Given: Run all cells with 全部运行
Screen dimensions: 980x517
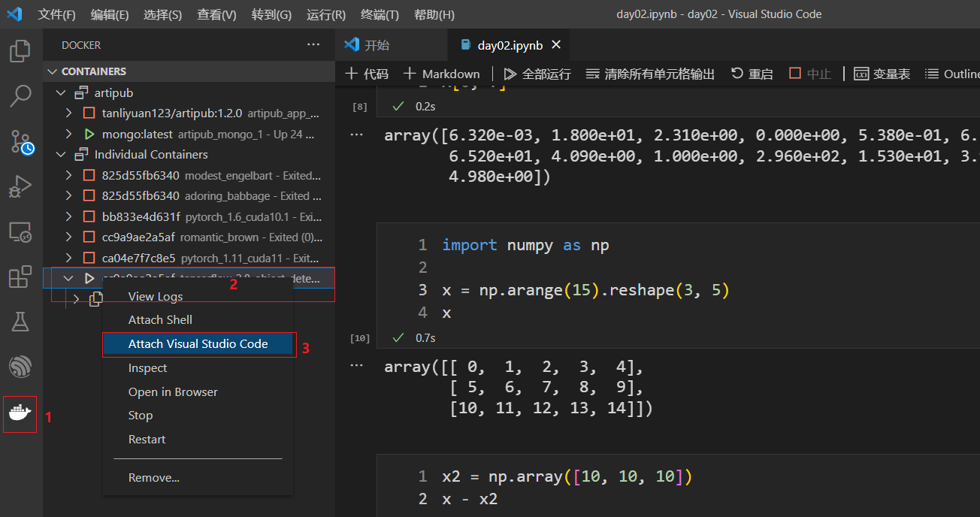Looking at the screenshot, I should (x=537, y=74).
